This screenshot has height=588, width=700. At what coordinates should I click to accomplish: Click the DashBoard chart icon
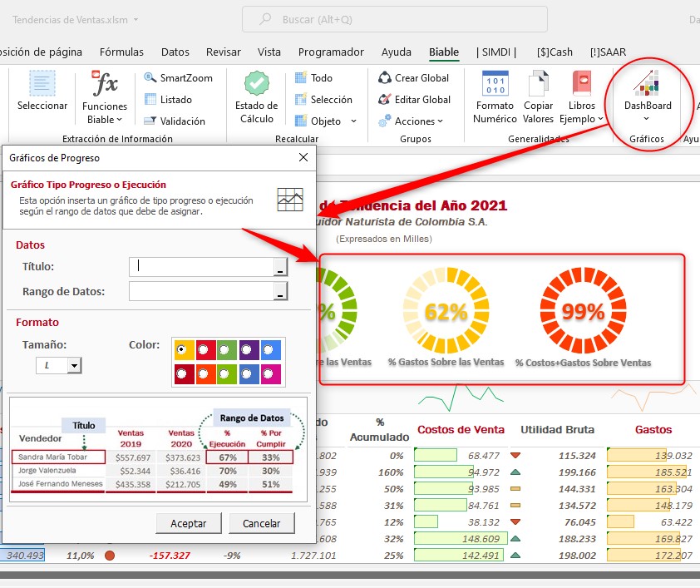click(647, 83)
